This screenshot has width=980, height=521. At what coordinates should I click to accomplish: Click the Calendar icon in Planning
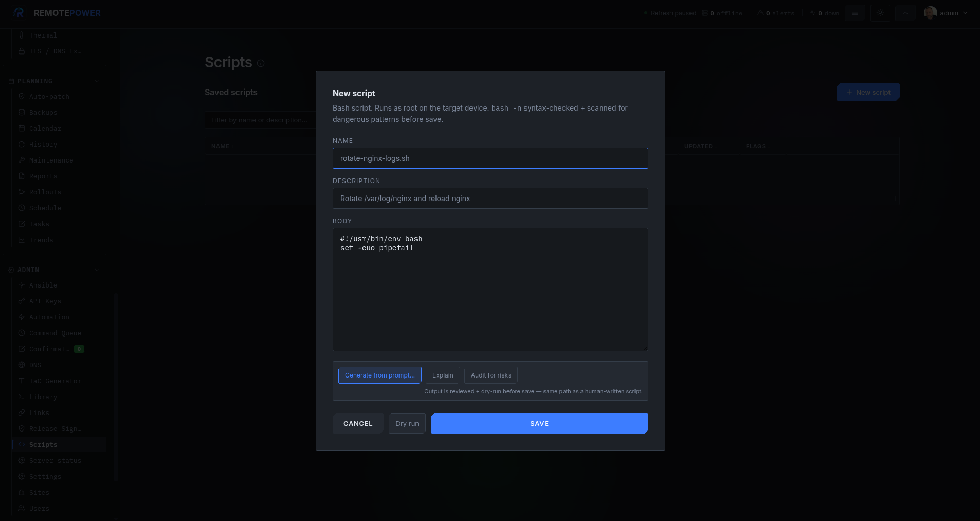(22, 128)
